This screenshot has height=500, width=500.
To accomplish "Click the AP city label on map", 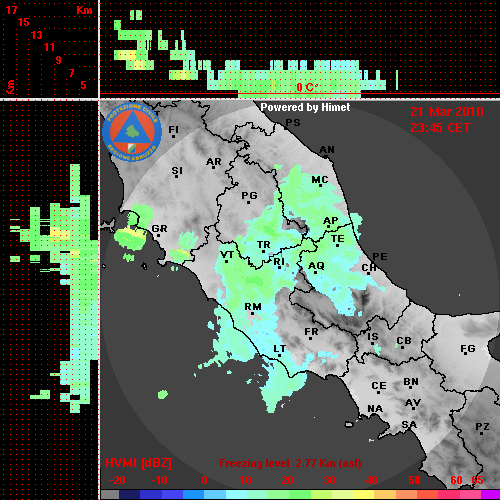I will (331, 221).
